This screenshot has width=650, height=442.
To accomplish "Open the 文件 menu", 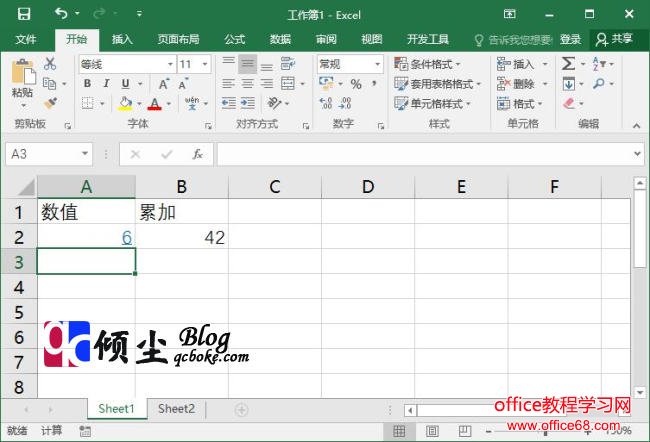I will [26, 39].
